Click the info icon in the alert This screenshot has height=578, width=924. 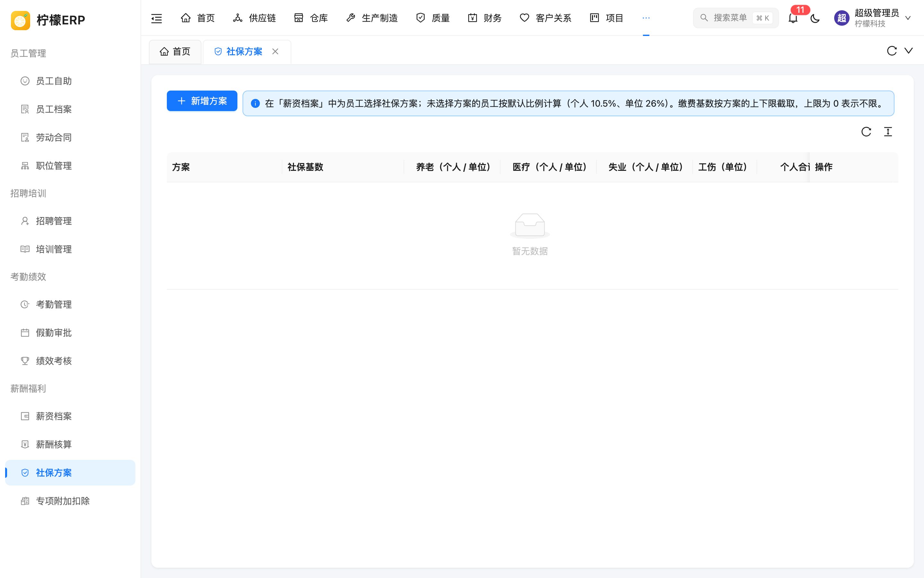click(255, 104)
